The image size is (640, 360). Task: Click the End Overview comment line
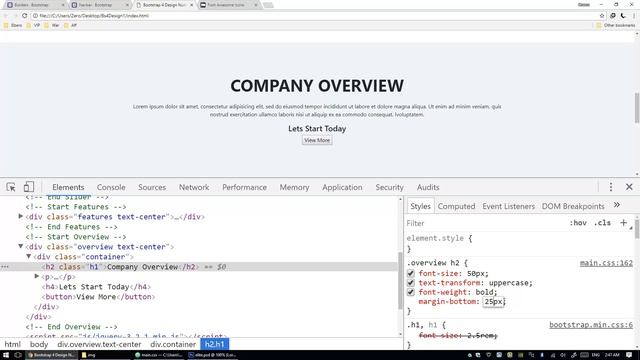click(x=71, y=327)
